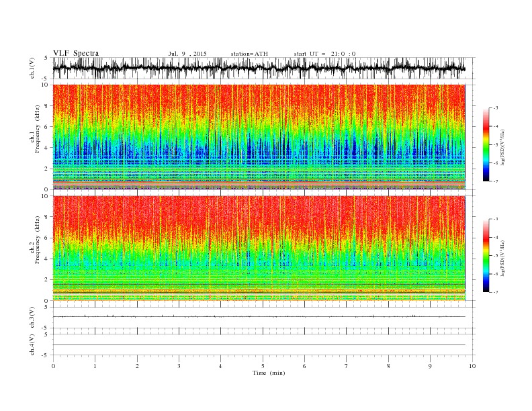Select the "start UT = 21:0 :0" text
Image resolution: width=532 pixels, height=411 pixels.
click(x=324, y=54)
